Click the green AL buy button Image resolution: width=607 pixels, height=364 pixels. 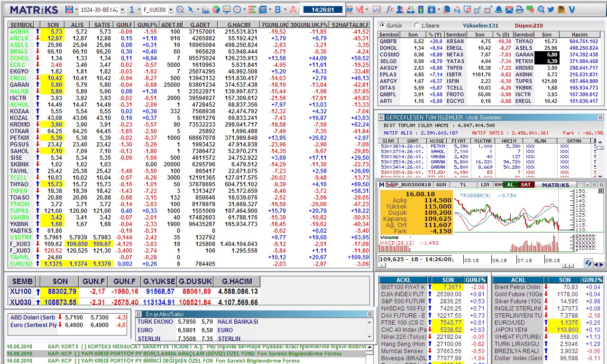tap(511, 184)
